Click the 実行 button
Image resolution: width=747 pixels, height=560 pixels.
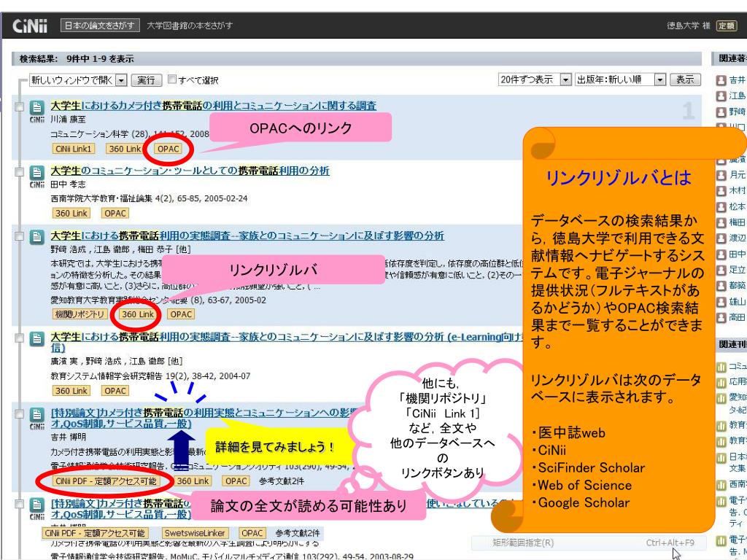click(x=146, y=80)
